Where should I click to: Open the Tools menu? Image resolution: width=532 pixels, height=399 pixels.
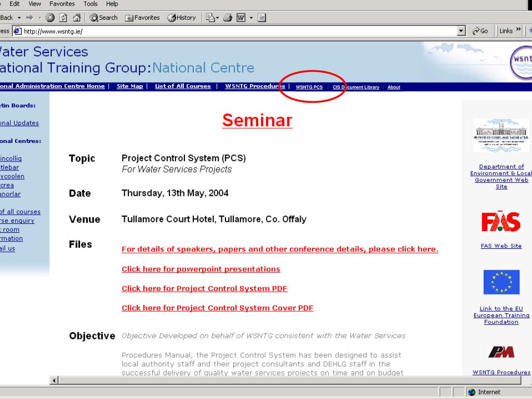point(90,4)
